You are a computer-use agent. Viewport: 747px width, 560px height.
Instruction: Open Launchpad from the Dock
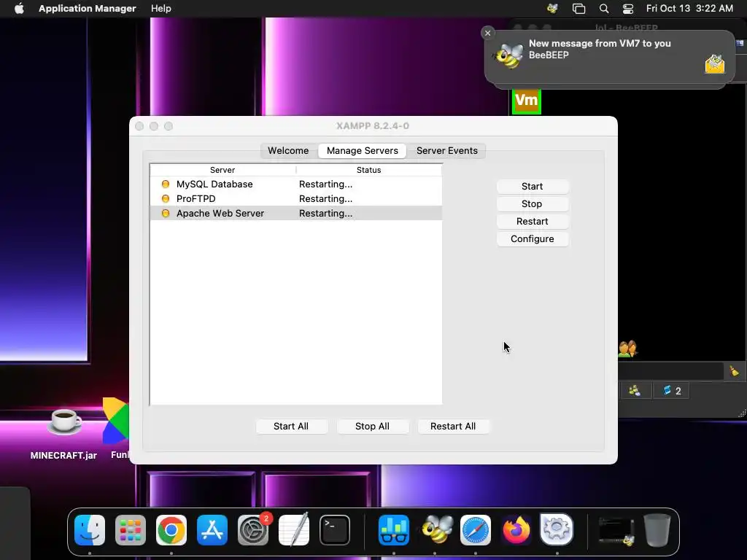pyautogui.click(x=131, y=530)
